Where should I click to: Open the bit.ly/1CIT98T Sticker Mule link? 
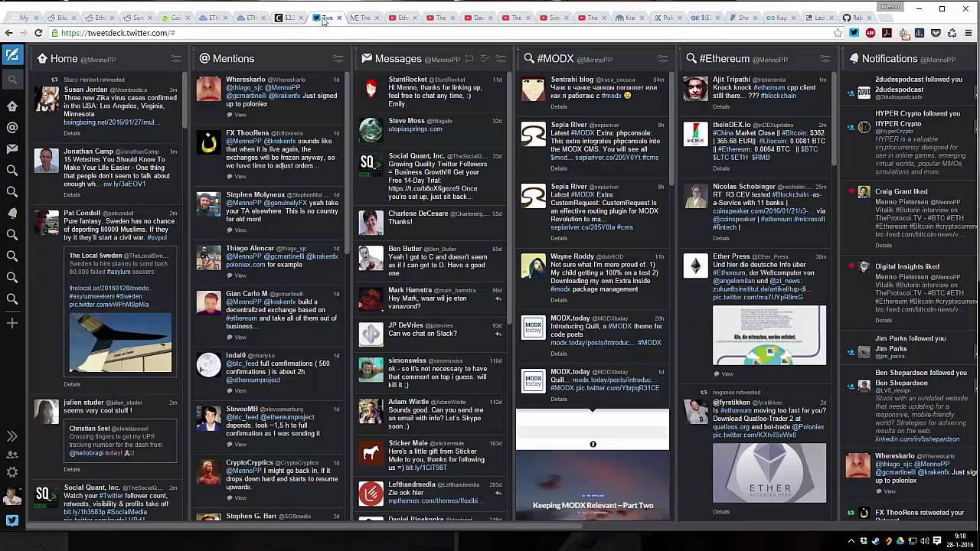(426, 468)
